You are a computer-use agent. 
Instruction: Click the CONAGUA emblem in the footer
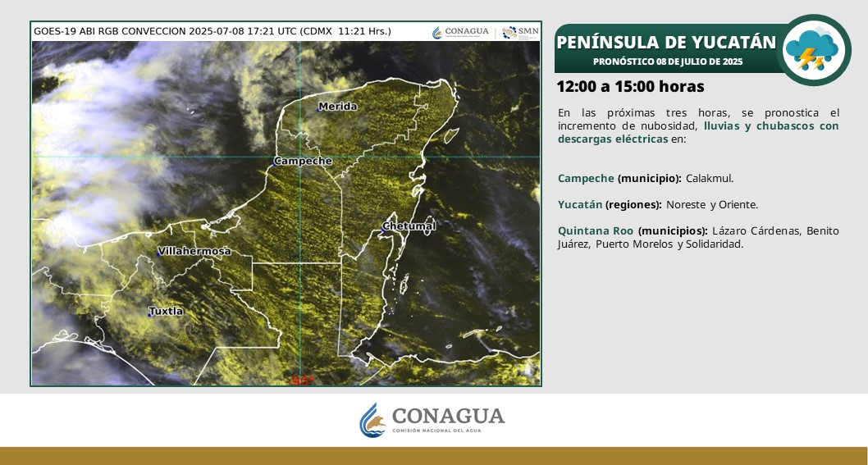tap(372, 421)
